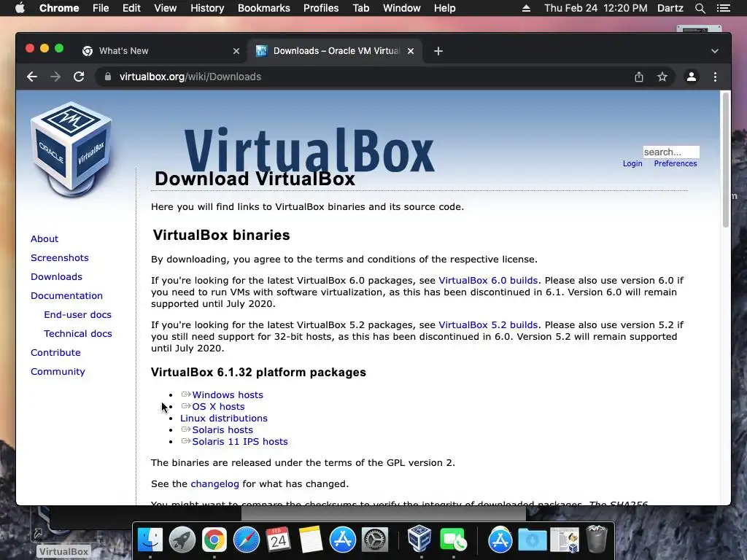747x560 pixels.
Task: Follow the VirtualBox 6.0 builds link
Action: click(x=488, y=281)
